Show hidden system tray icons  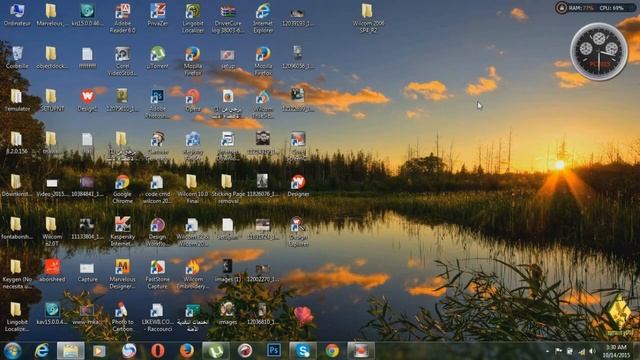547,351
